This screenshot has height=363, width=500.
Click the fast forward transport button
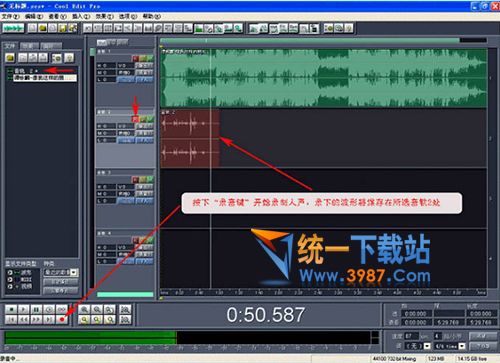pos(36,319)
